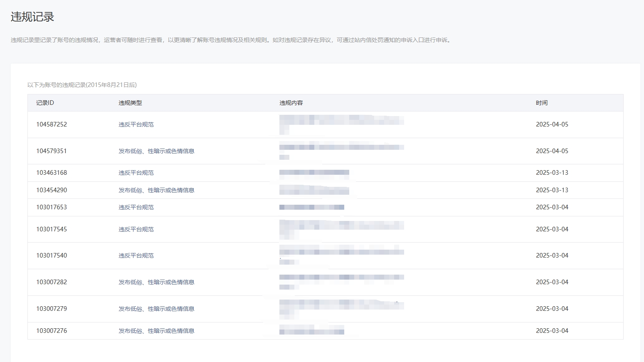Viewport: 644px width, 362px height.
Task: Select the 2025-03-13 date of record 103463168
Action: point(552,173)
